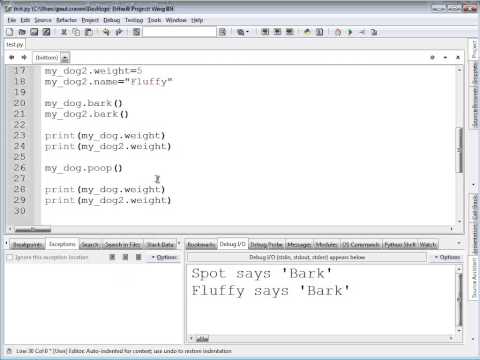Switch to the Breakpoints tab

[x=28, y=245]
